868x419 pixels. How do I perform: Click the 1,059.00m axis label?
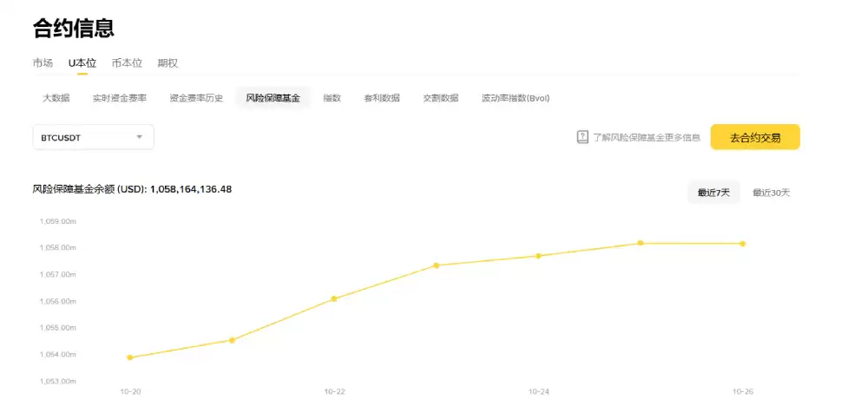(58, 221)
